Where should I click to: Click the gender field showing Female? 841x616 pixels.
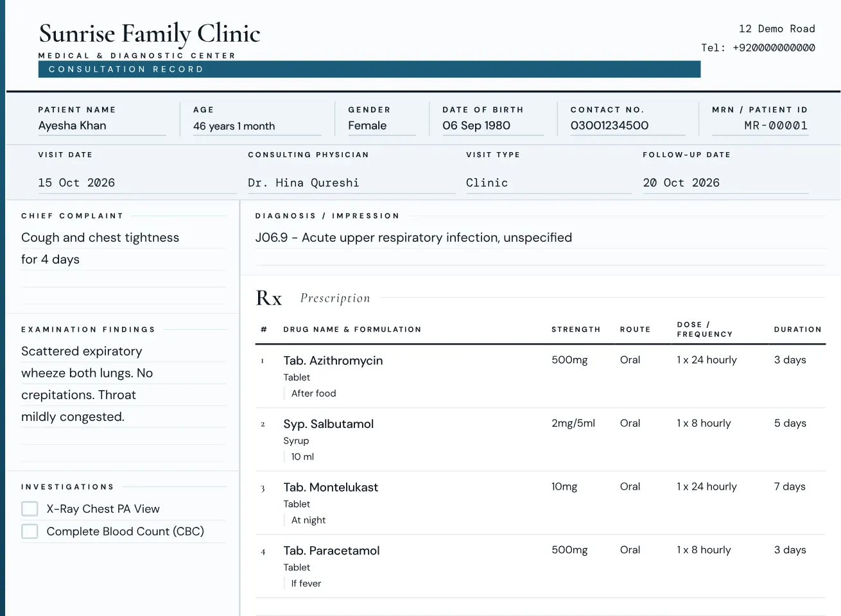(x=382, y=126)
